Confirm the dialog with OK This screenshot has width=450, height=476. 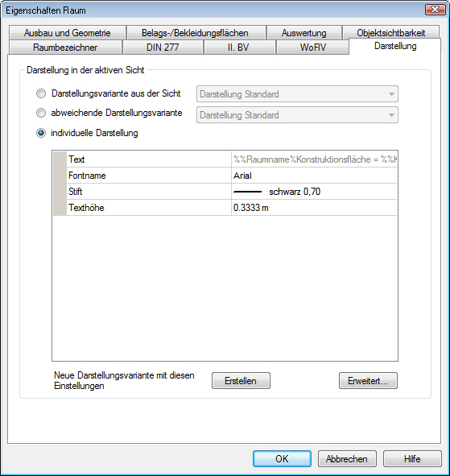pos(282,459)
